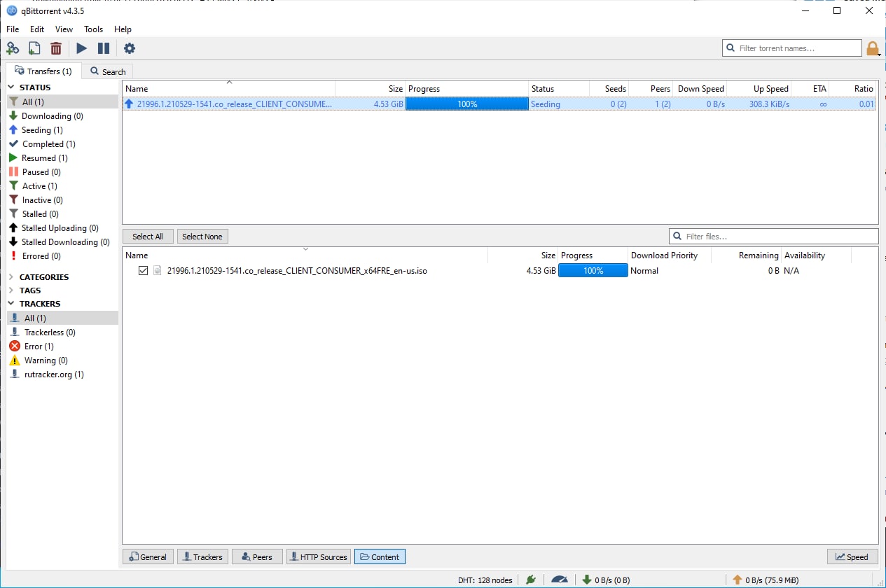Select Trackerless (0) tracker filter
This screenshot has height=588, width=886.
pyautogui.click(x=50, y=332)
